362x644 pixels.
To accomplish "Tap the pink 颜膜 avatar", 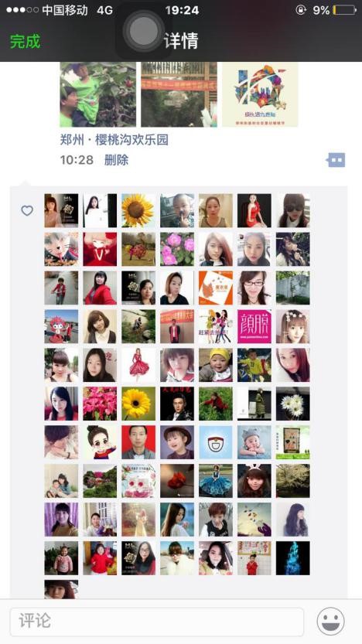I will [x=254, y=326].
